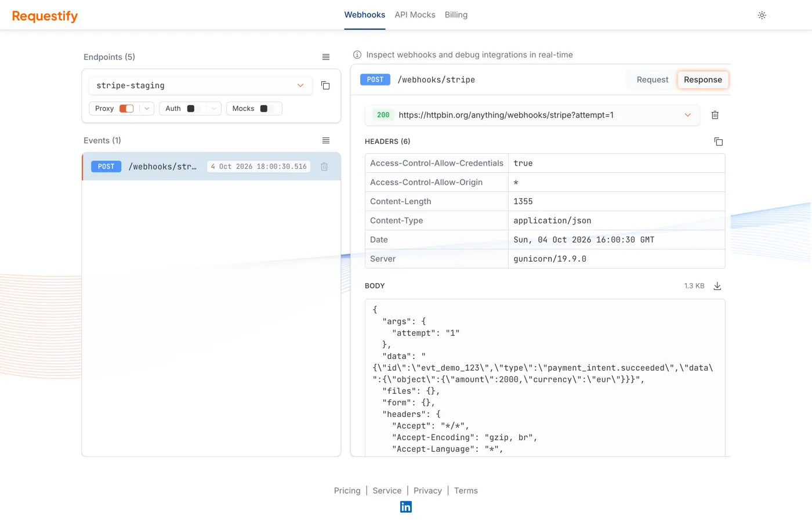
Task: Click the Server value gunicorn/19.9.0
Action: tap(550, 259)
